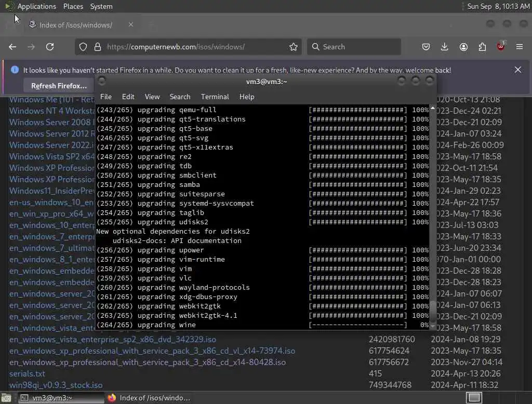
Task: Click the clock in the top panel
Action: click(498, 6)
